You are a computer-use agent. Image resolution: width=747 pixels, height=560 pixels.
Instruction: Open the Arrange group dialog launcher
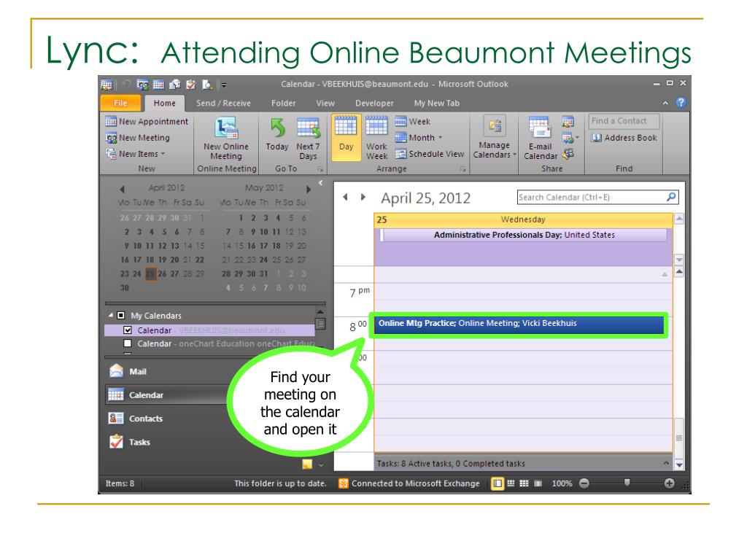[x=462, y=169]
